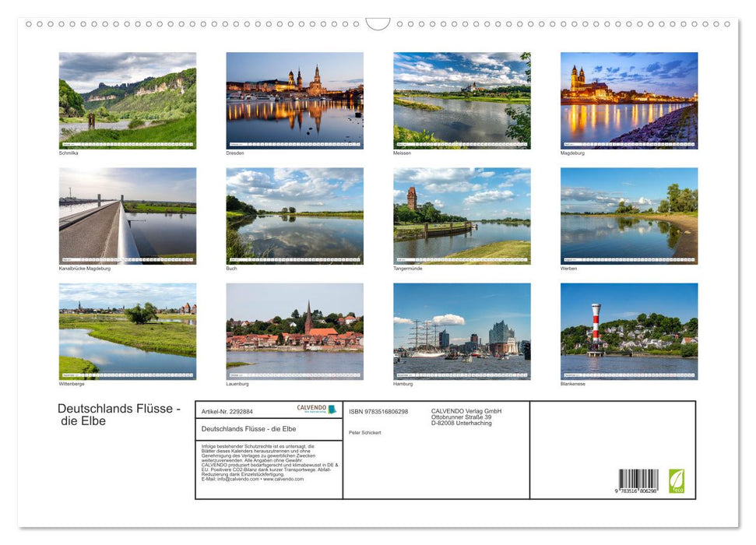Image resolution: width=756 pixels, height=545 pixels.
Task: Open the Werben riverbank photo
Action: pyautogui.click(x=629, y=216)
